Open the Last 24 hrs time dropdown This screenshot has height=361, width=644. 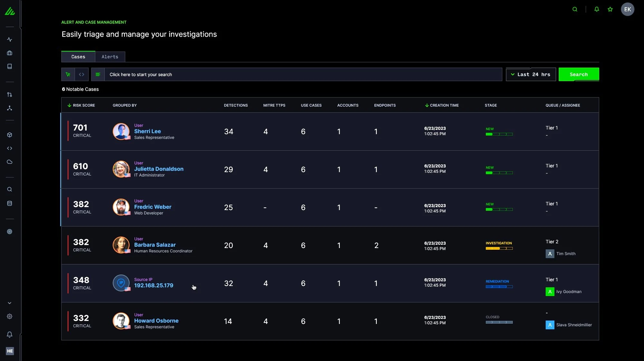(531, 74)
